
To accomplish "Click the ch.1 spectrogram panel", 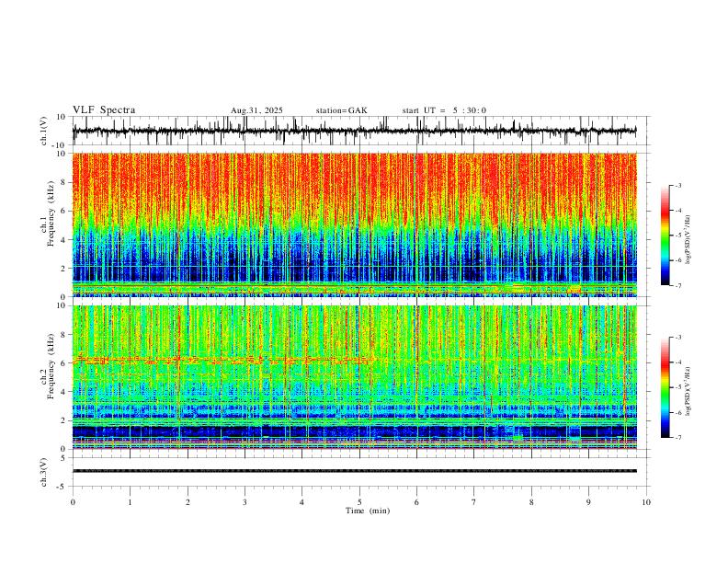I will point(354,224).
